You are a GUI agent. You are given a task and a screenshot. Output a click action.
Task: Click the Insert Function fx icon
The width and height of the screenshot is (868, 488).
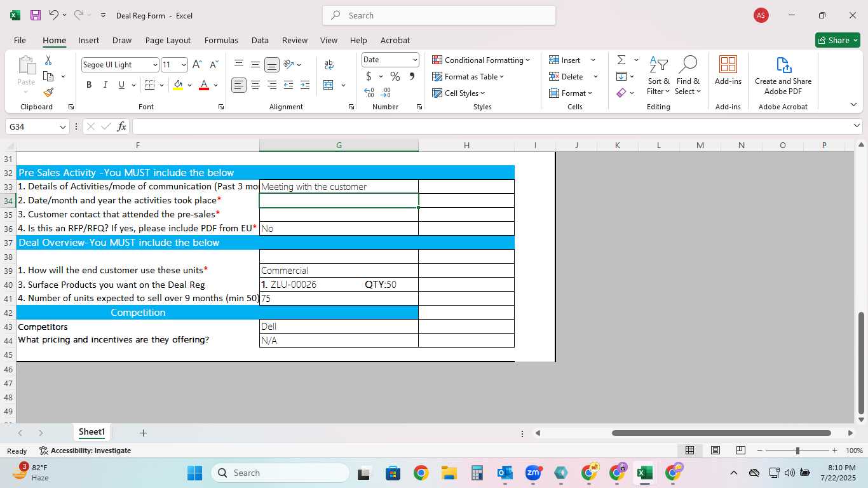coord(122,126)
